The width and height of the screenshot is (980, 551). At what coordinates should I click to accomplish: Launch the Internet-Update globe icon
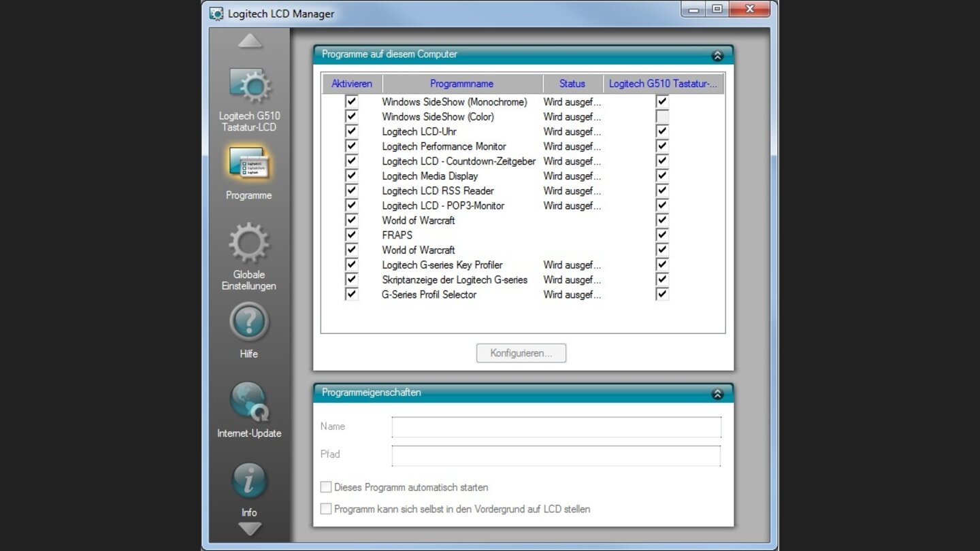coord(249,402)
